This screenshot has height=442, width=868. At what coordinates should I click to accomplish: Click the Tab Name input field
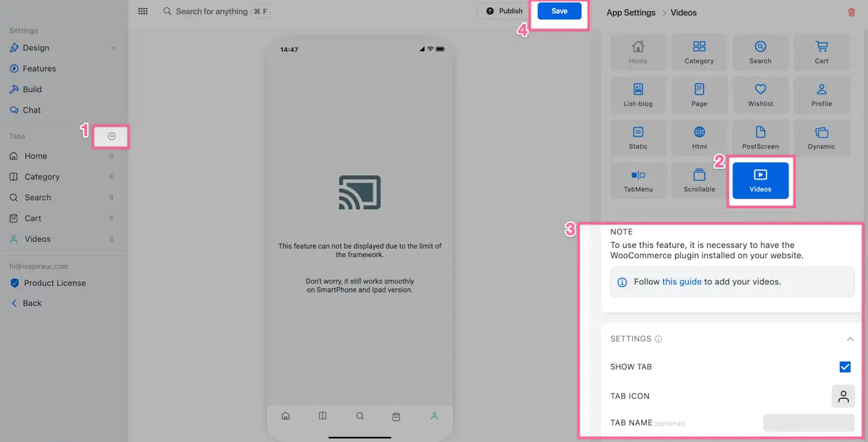tap(809, 423)
